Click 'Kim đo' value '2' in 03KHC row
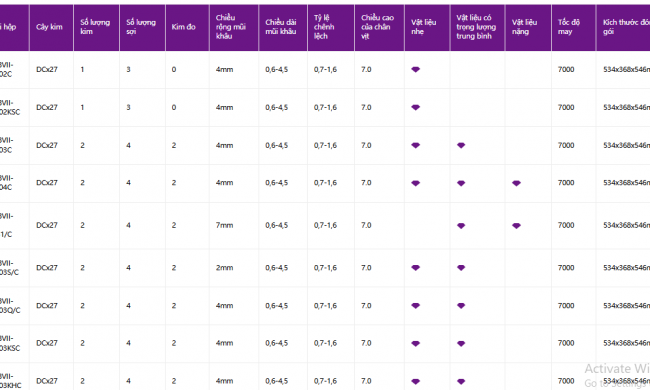This screenshot has height=390, width=650. coord(174,381)
